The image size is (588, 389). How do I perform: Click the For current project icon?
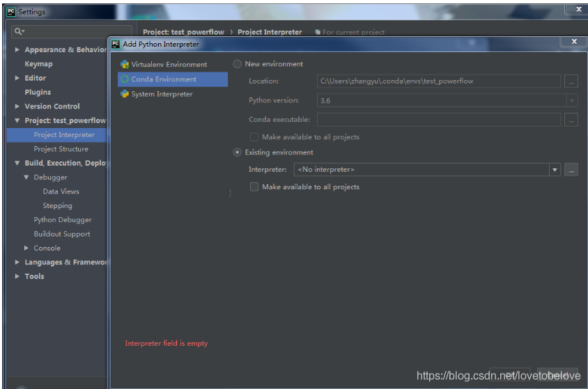click(x=318, y=32)
